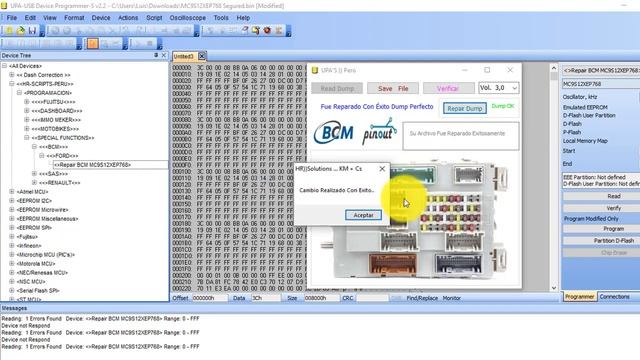Expand the MOTOBIKES tree node

27,129
